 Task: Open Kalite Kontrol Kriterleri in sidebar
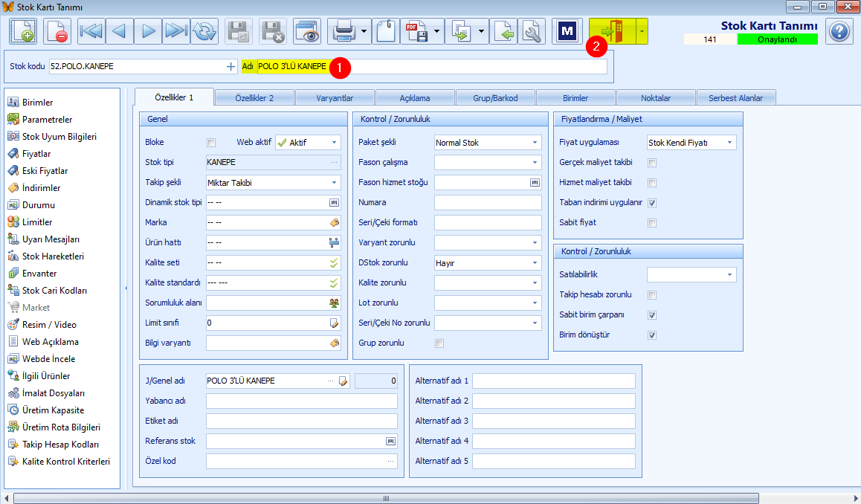point(66,461)
